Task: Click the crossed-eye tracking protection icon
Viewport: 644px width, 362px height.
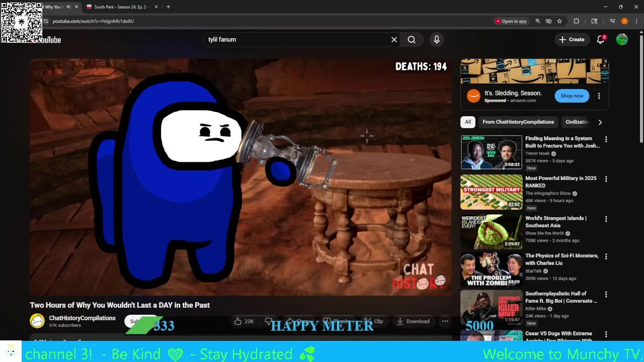Action: 548,21
